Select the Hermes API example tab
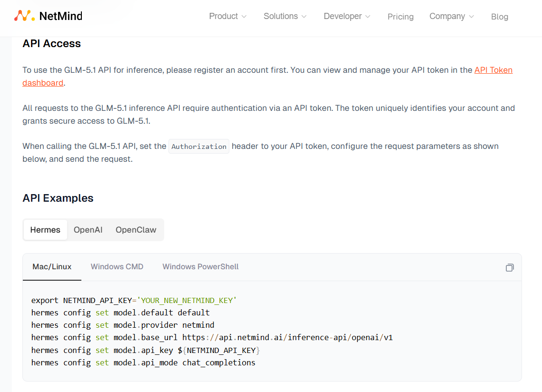This screenshot has width=542, height=392. coord(45,230)
